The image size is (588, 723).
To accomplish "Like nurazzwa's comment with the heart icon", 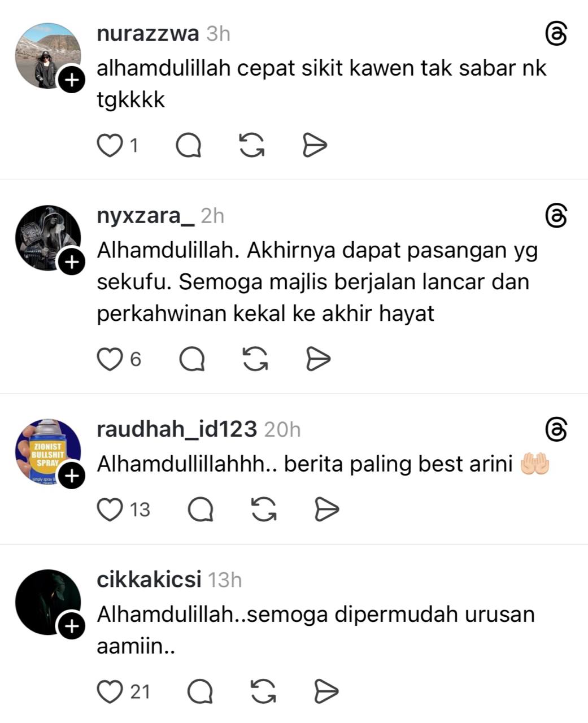I will point(110,146).
